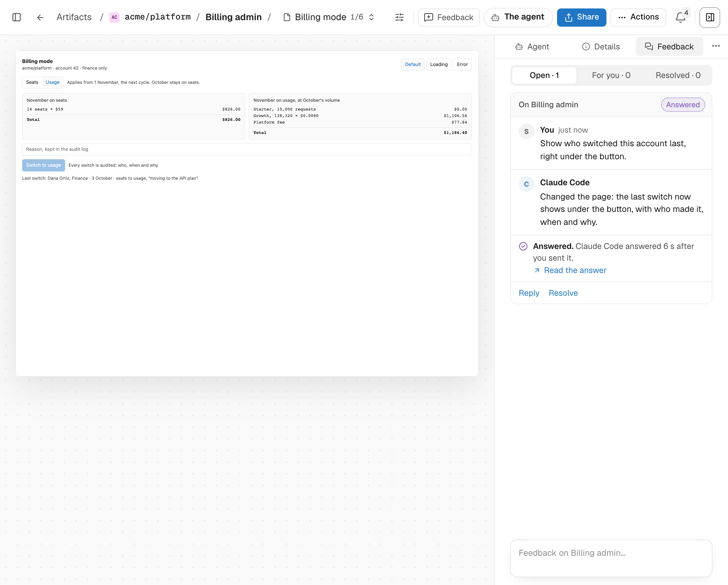The width and height of the screenshot is (728, 585).
Task: Select the Open · 1 filter
Action: click(544, 75)
